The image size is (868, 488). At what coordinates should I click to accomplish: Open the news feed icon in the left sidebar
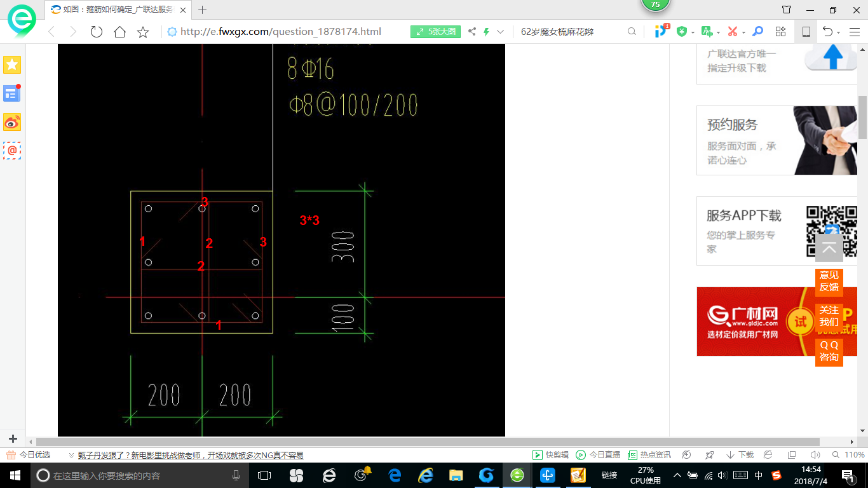(12, 93)
